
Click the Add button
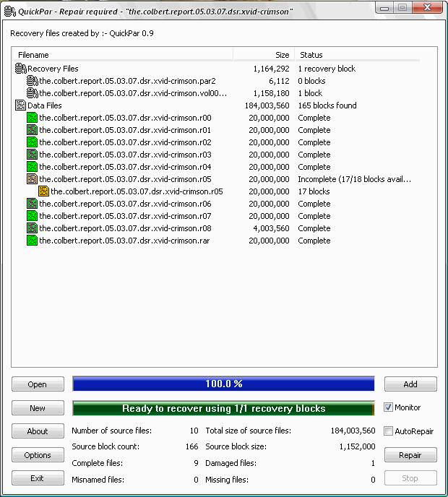pos(410,384)
